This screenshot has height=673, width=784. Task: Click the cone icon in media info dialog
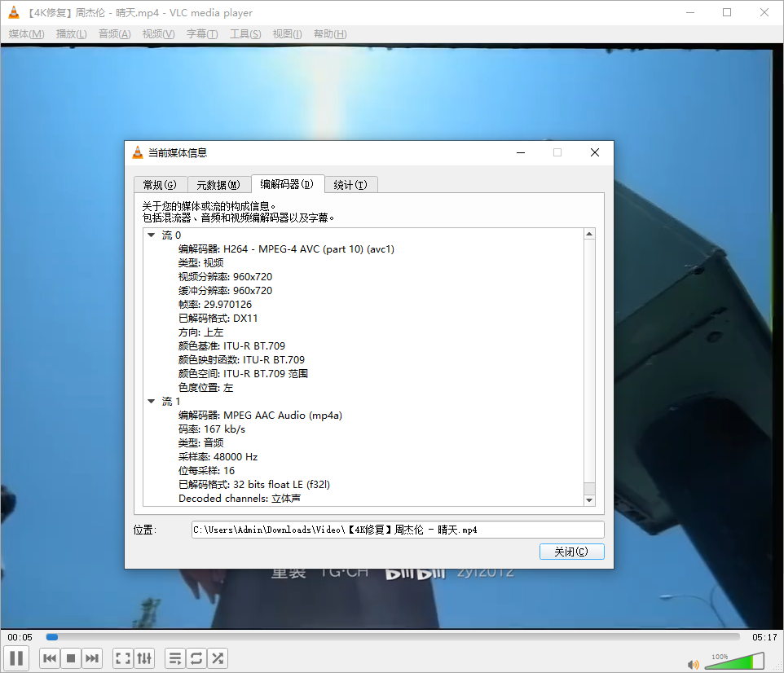[138, 152]
